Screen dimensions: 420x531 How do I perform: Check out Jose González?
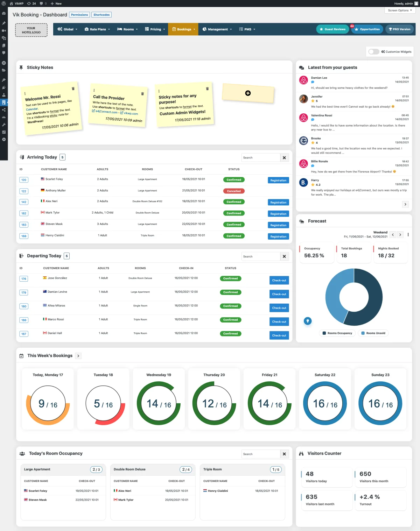[279, 281]
